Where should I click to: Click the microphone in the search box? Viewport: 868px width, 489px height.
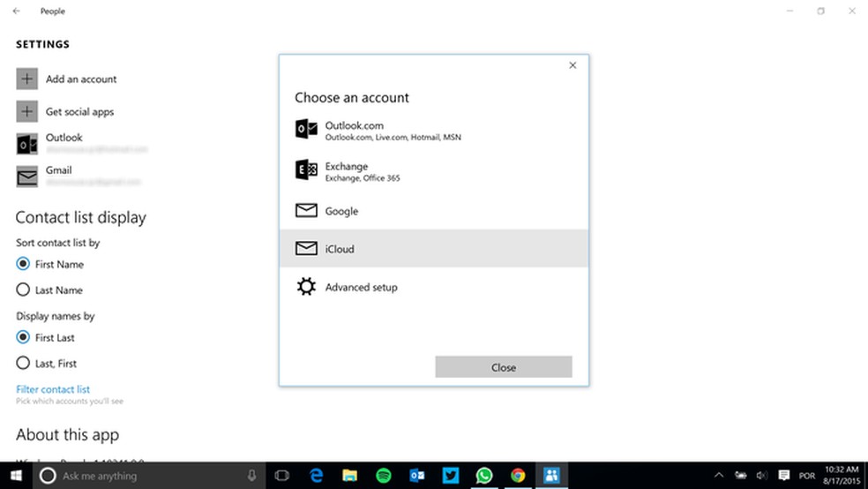(252, 476)
